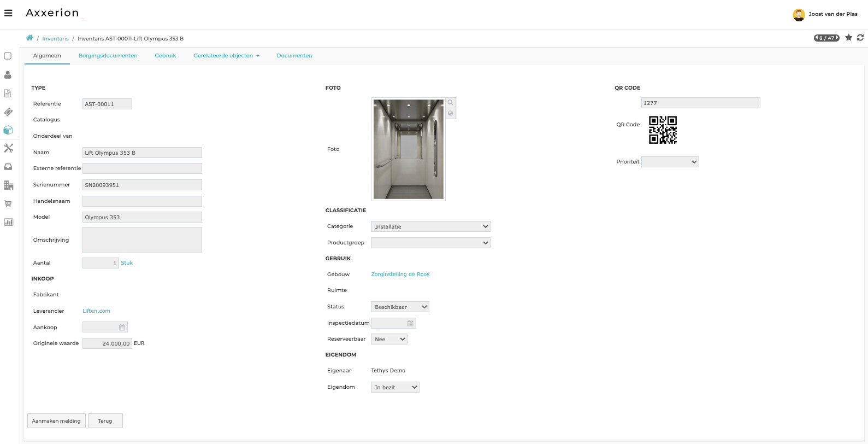Zoom the photo with magnifier icon
868x444 pixels.
[451, 103]
